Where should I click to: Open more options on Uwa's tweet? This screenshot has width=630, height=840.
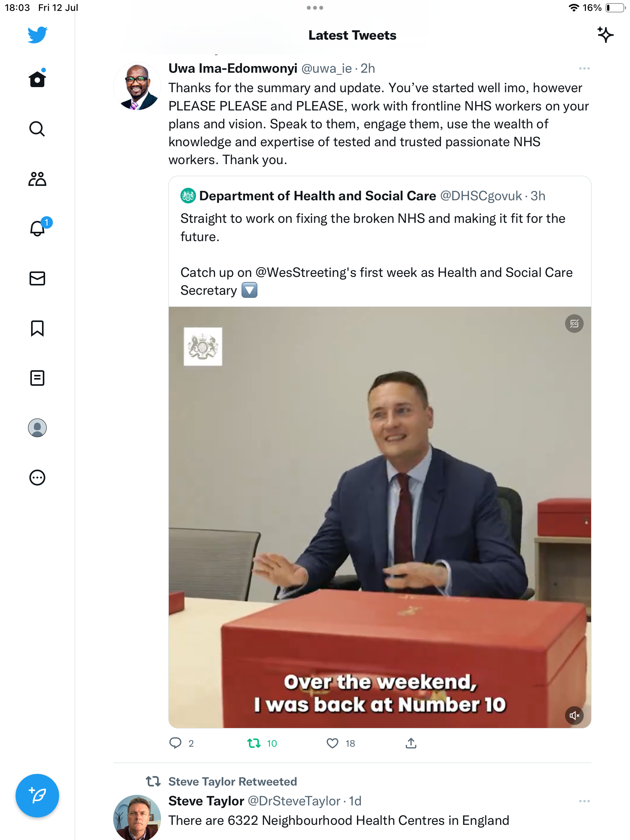click(x=584, y=69)
